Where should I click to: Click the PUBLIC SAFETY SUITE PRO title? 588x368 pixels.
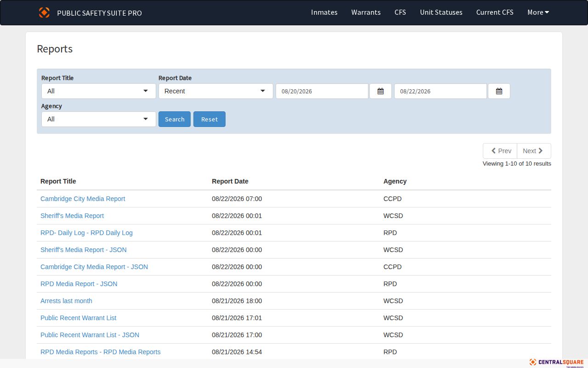(99, 13)
